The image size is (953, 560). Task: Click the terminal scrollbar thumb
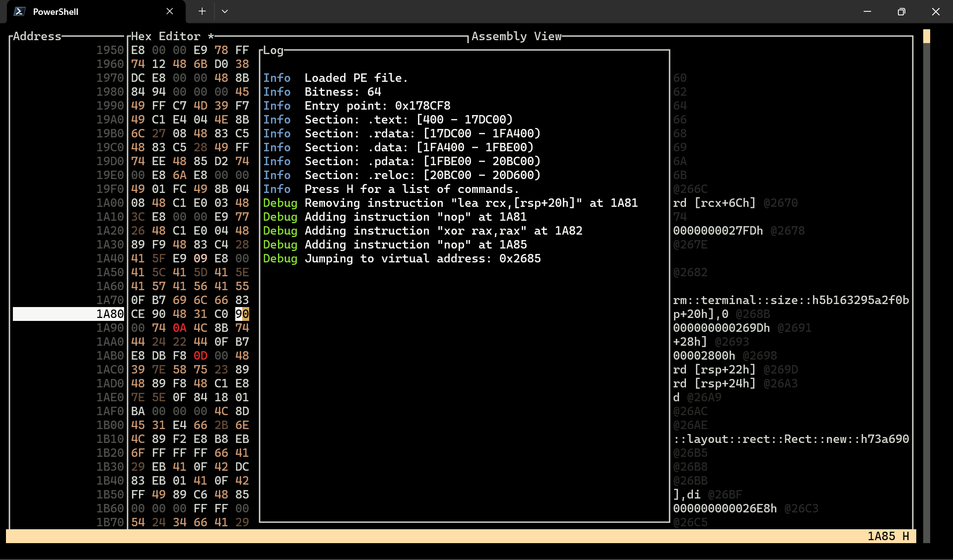point(926,36)
